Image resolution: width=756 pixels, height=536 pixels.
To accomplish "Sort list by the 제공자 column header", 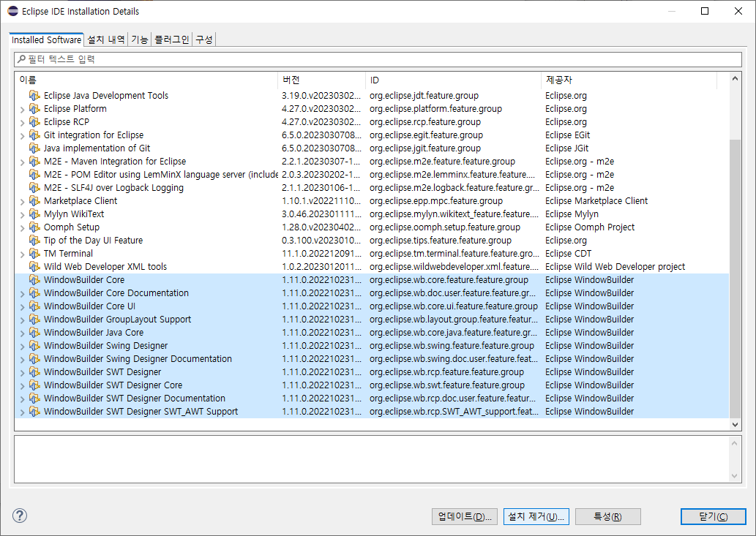I will (x=629, y=80).
